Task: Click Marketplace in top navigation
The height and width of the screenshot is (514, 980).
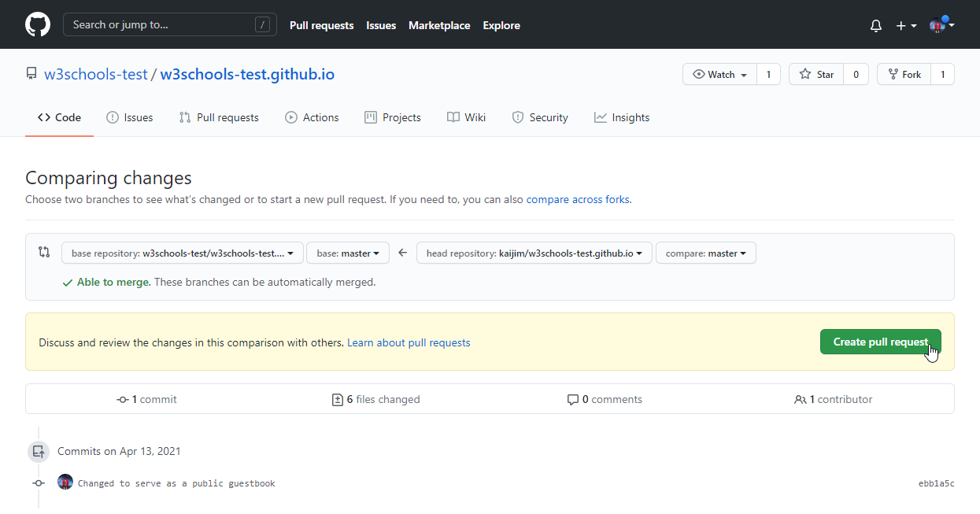Action: pyautogui.click(x=439, y=25)
